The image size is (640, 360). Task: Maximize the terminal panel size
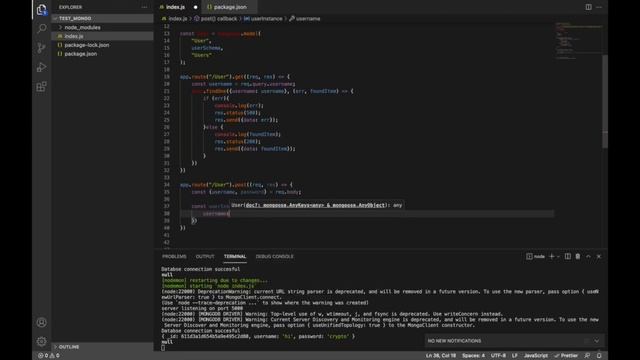(588, 256)
